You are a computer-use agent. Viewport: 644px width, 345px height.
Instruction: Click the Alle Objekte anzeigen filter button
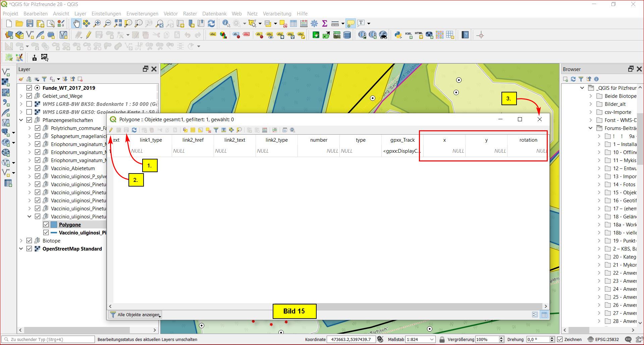pyautogui.click(x=136, y=315)
